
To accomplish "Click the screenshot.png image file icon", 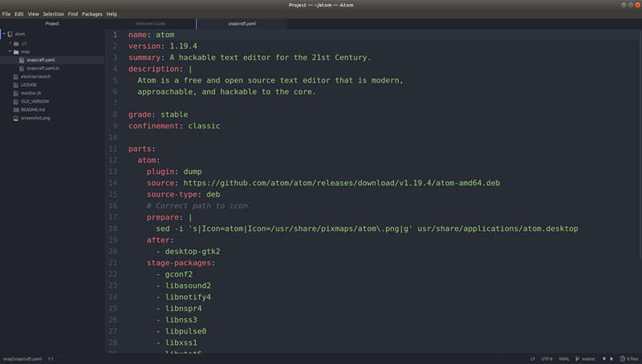I will (x=15, y=118).
